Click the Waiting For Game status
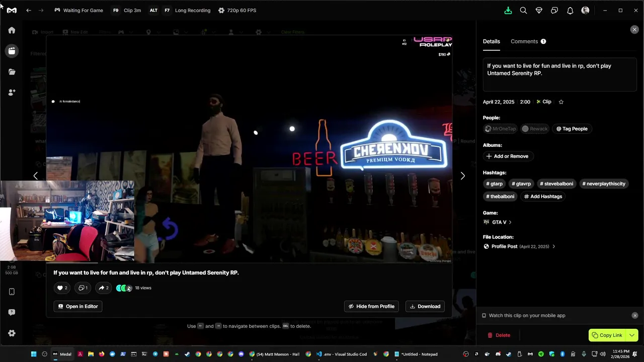Viewport: 644px width, 362px height. tap(78, 10)
